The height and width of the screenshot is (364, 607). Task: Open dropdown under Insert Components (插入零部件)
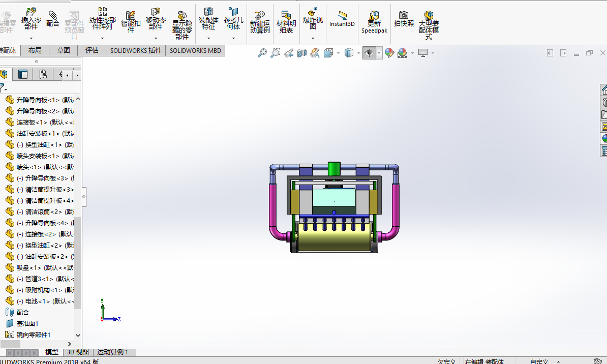point(32,38)
